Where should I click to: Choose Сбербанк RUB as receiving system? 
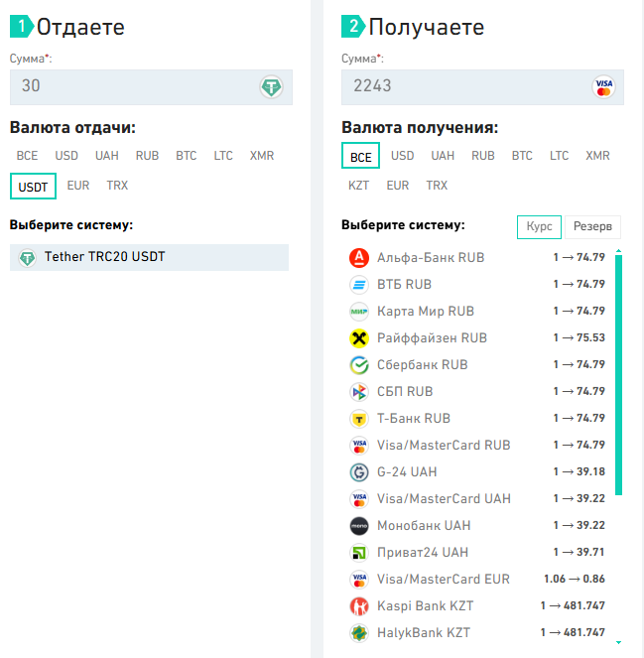click(477, 365)
